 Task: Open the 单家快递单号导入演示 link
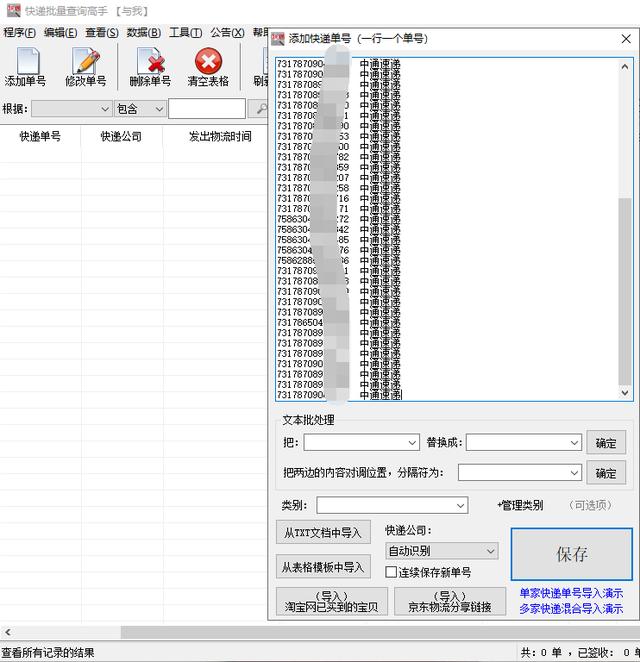pyautogui.click(x=571, y=593)
